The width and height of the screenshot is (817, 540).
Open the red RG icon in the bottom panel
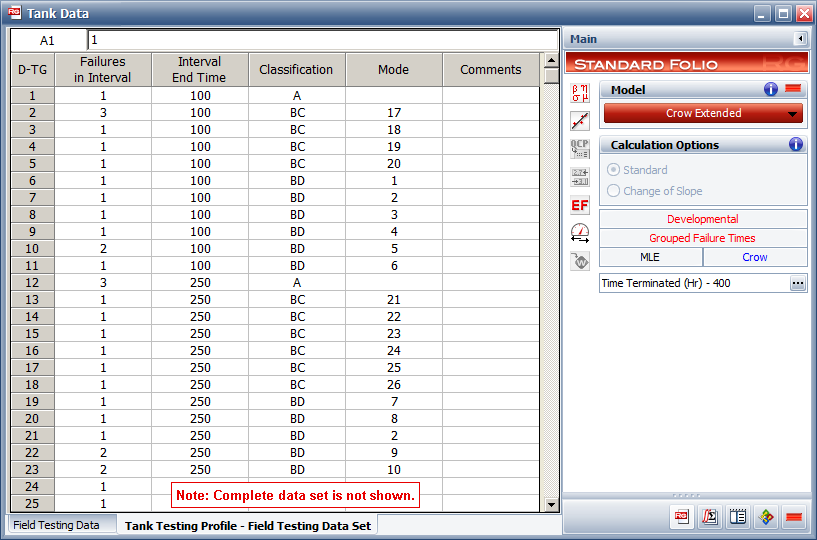click(x=682, y=517)
